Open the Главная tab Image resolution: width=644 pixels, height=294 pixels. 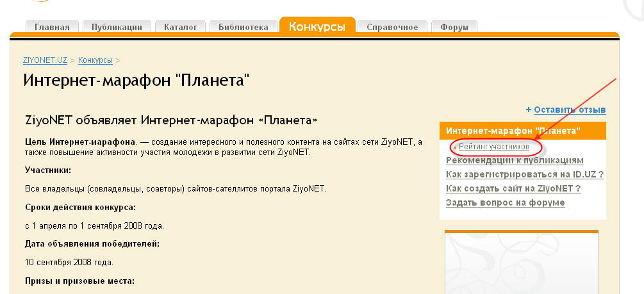52,27
